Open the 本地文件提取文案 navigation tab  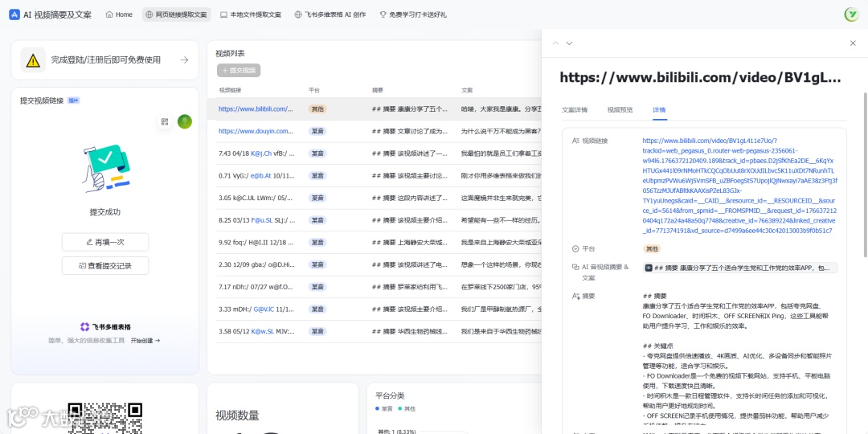point(251,14)
